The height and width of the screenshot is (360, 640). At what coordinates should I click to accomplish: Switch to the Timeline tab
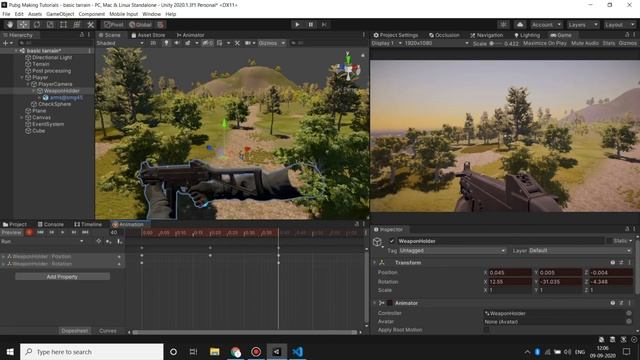88,224
